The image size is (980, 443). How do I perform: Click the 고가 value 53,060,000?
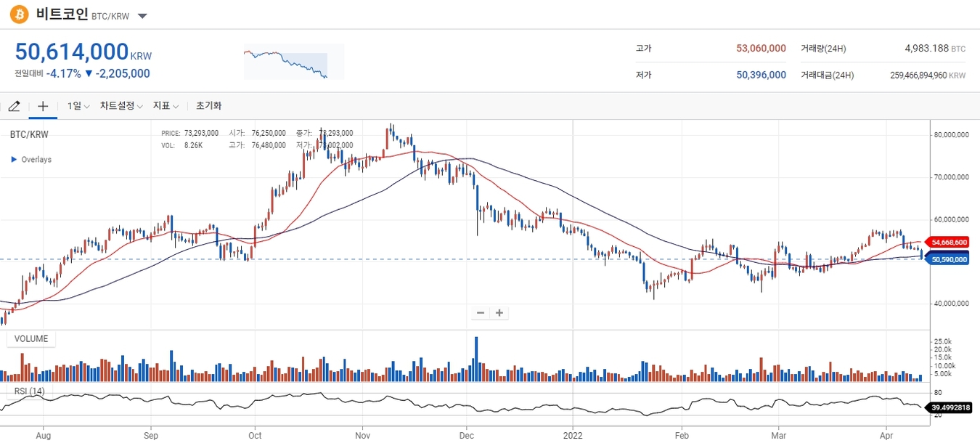tap(761, 48)
